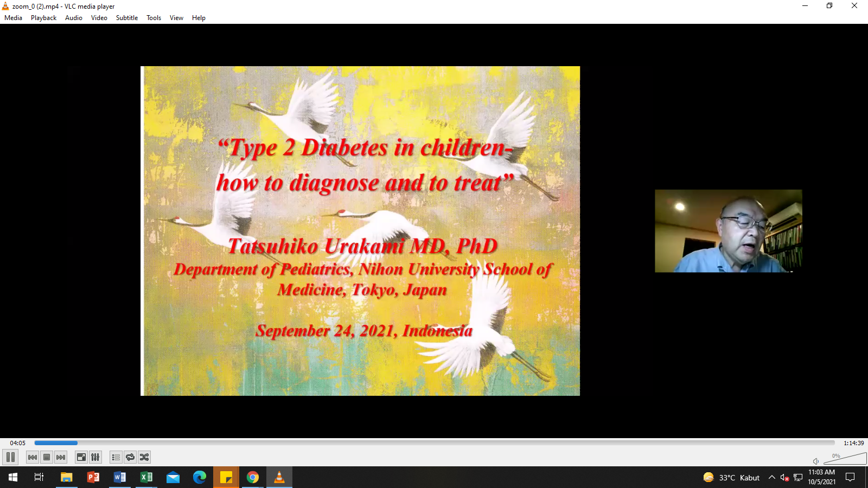The image size is (868, 488).
Task: Click the elapsed time 04:05 label
Action: (17, 443)
